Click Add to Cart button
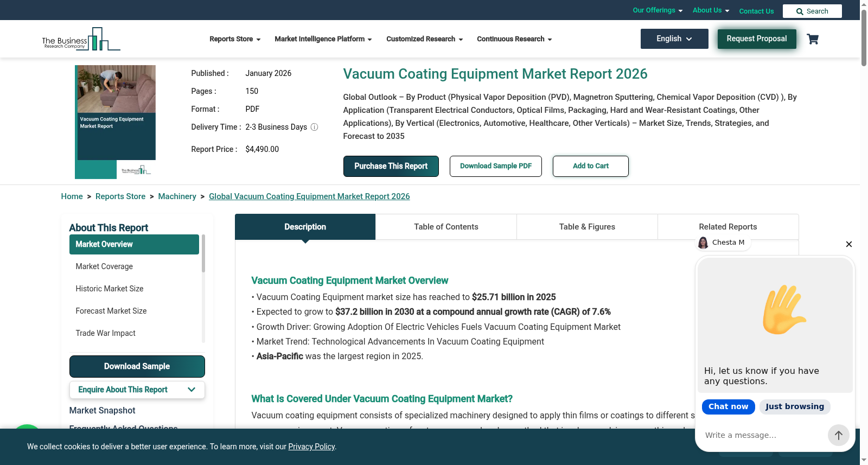The image size is (868, 465). click(591, 166)
